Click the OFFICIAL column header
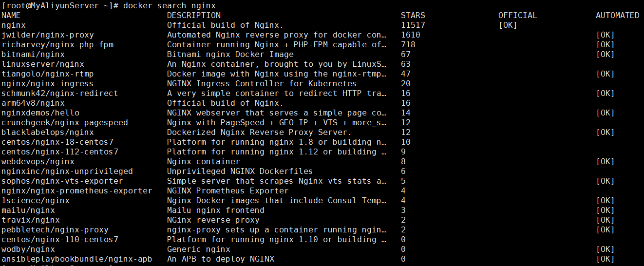 pos(518,15)
